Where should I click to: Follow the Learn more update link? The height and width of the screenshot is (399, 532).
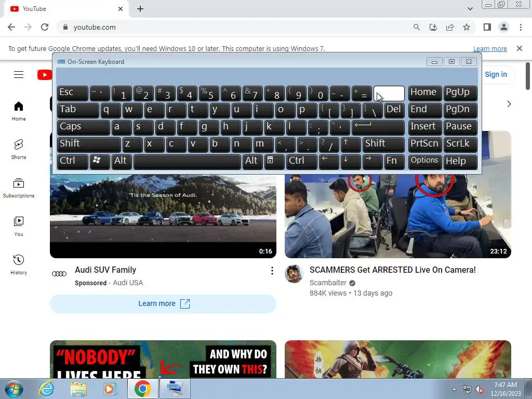pyautogui.click(x=490, y=48)
